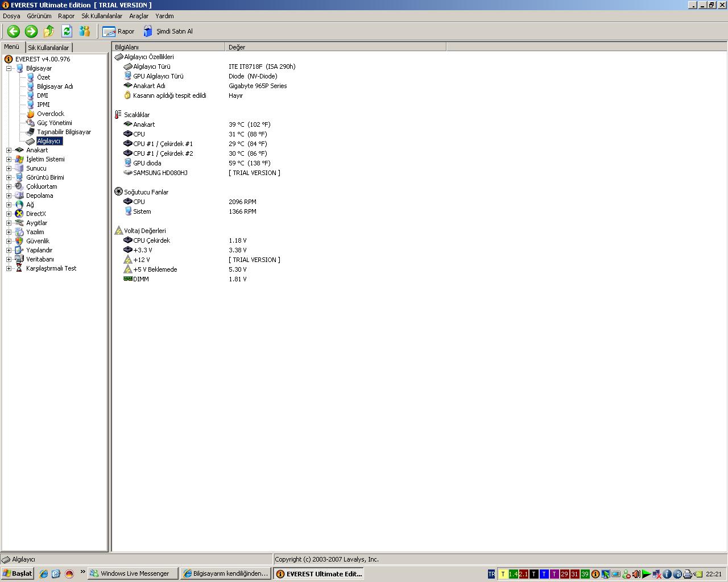
Task: Open the Araçlar menu
Action: click(139, 16)
